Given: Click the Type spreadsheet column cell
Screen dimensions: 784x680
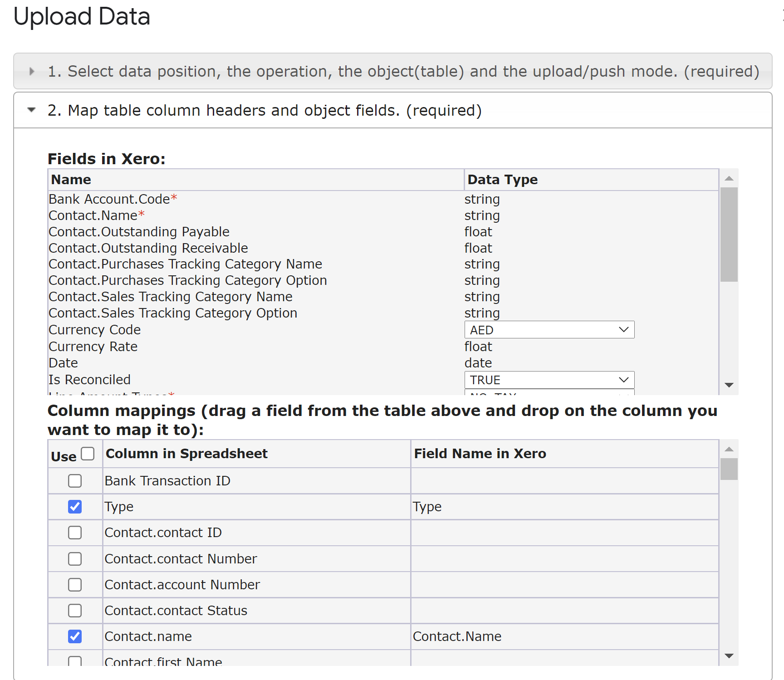Looking at the screenshot, I should [x=257, y=507].
